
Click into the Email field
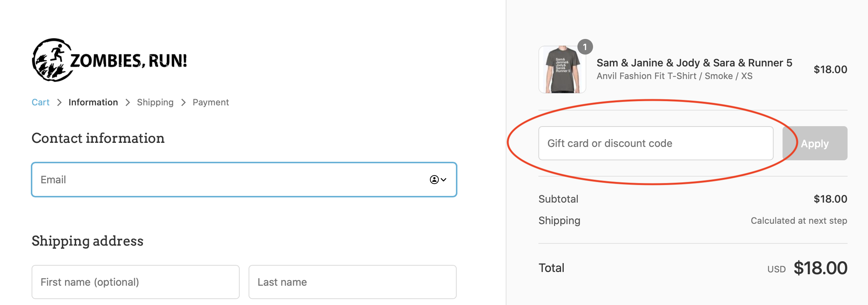pyautogui.click(x=244, y=180)
